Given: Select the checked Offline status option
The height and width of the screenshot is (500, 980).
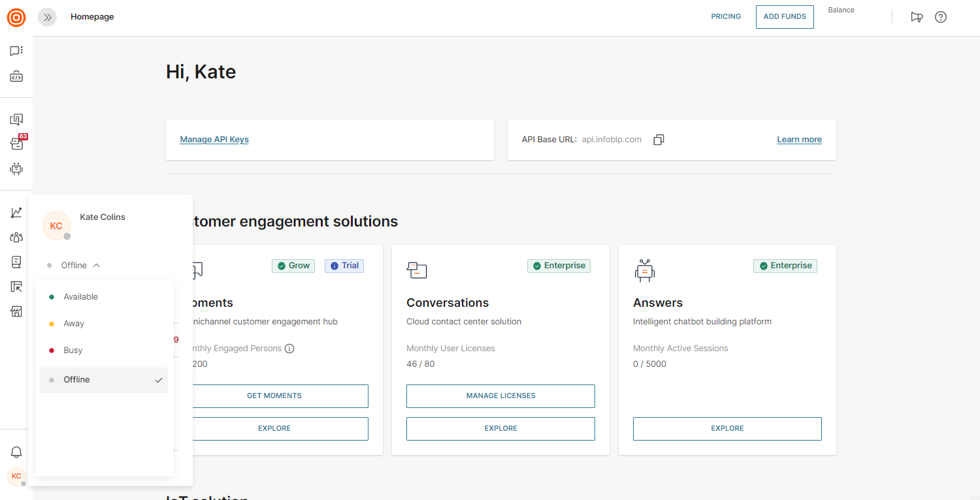Looking at the screenshot, I should coord(103,380).
